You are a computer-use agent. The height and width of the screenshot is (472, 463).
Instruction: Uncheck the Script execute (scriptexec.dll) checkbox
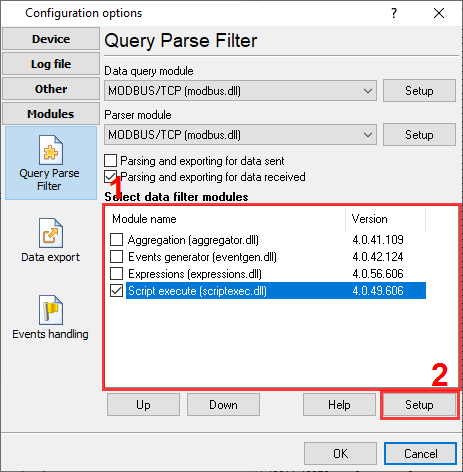tap(116, 291)
